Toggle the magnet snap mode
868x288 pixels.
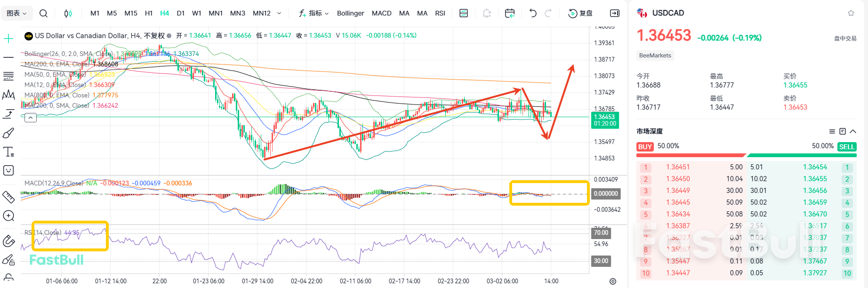point(8,241)
